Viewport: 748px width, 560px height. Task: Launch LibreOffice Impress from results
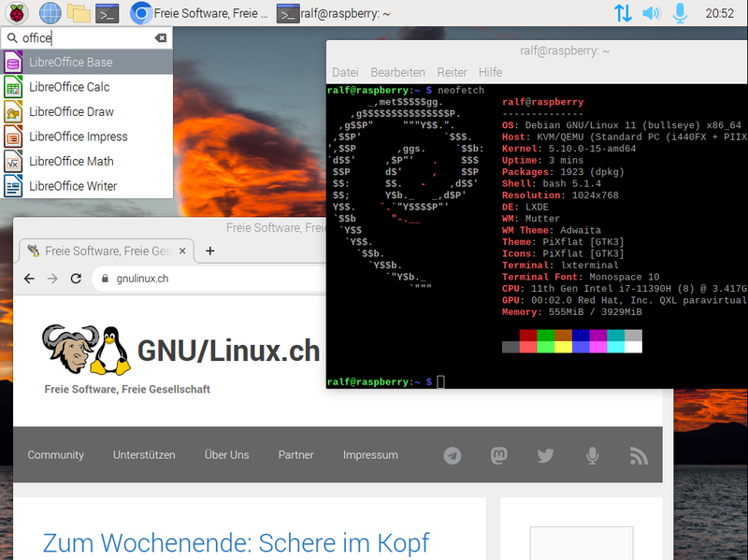[x=86, y=136]
